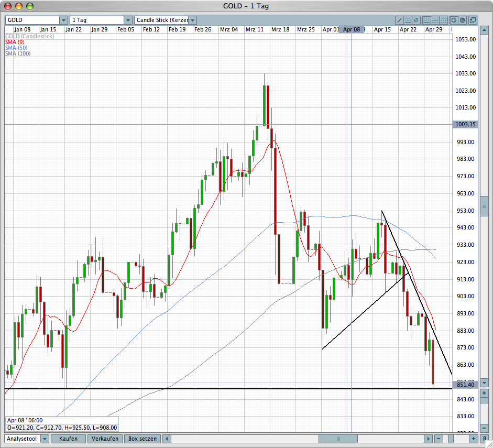The image size is (493, 448).
Task: Click the yellow minimize window button
Action: tap(18, 6)
